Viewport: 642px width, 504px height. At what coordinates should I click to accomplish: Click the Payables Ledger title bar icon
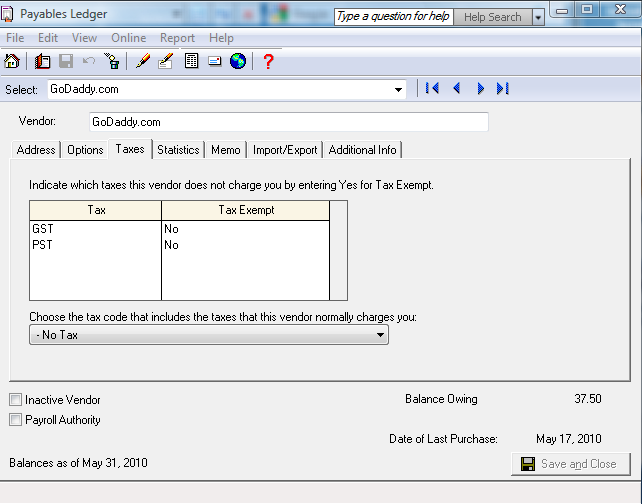[7, 14]
